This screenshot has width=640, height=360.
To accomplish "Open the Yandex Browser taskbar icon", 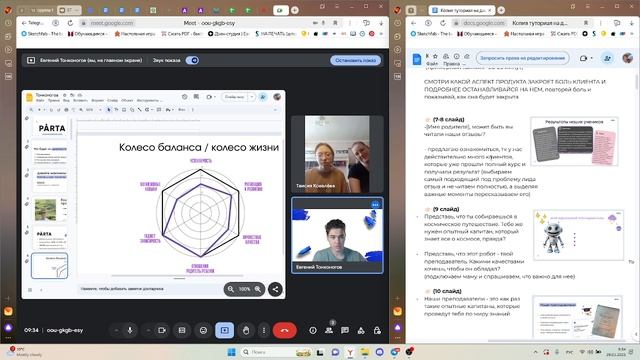I will click(350, 352).
